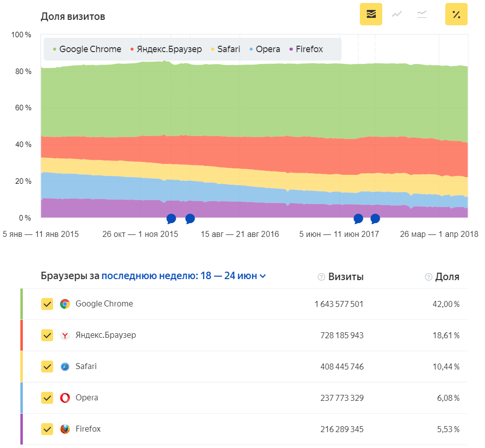Click the share value 5,53 %

pos(448,429)
